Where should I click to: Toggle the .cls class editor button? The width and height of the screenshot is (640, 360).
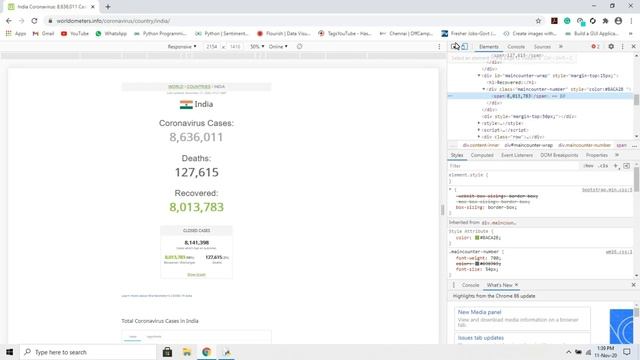(x=603, y=166)
